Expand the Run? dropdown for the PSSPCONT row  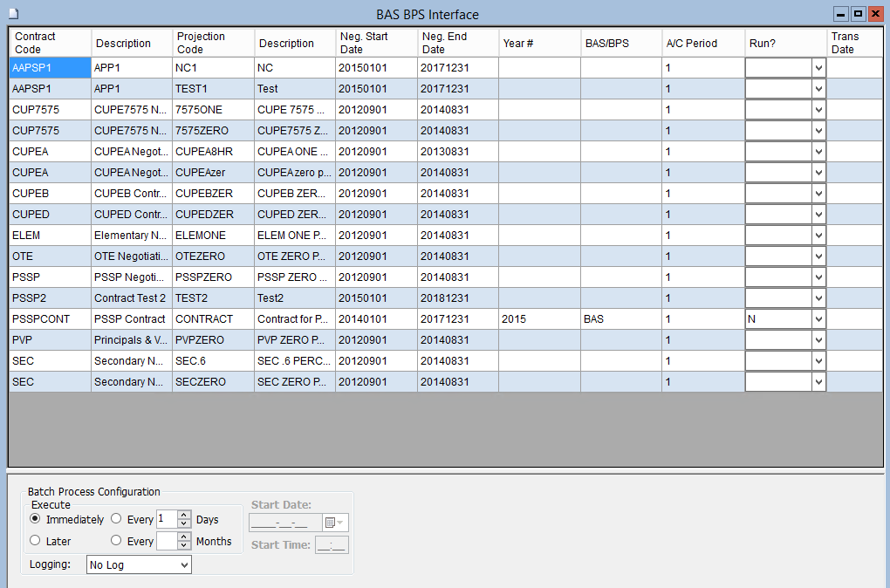[x=818, y=319]
